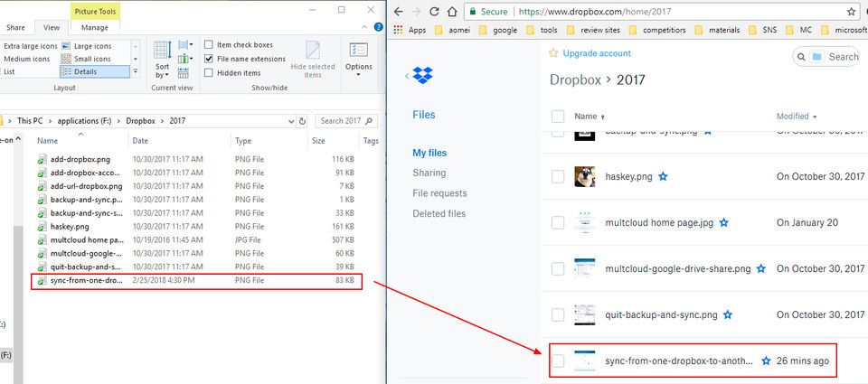The height and width of the screenshot is (384, 868).
Task: Open the Options dropdown arrow
Action: click(x=359, y=75)
